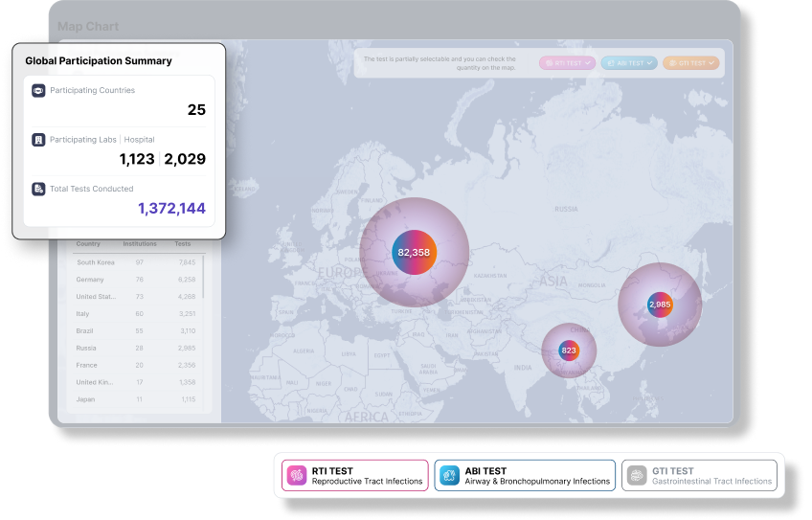Click the KAZAKHSTAN label on the map
Viewport: 812px width, 520px height.
pyautogui.click(x=490, y=276)
